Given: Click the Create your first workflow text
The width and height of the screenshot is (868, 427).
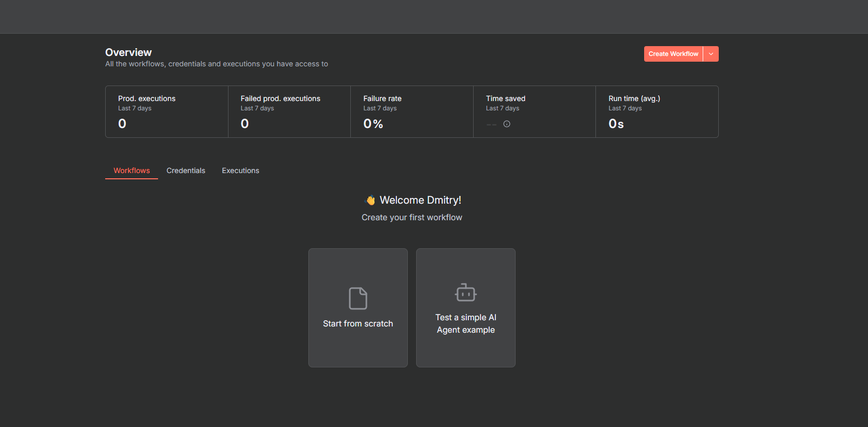Looking at the screenshot, I should point(412,218).
